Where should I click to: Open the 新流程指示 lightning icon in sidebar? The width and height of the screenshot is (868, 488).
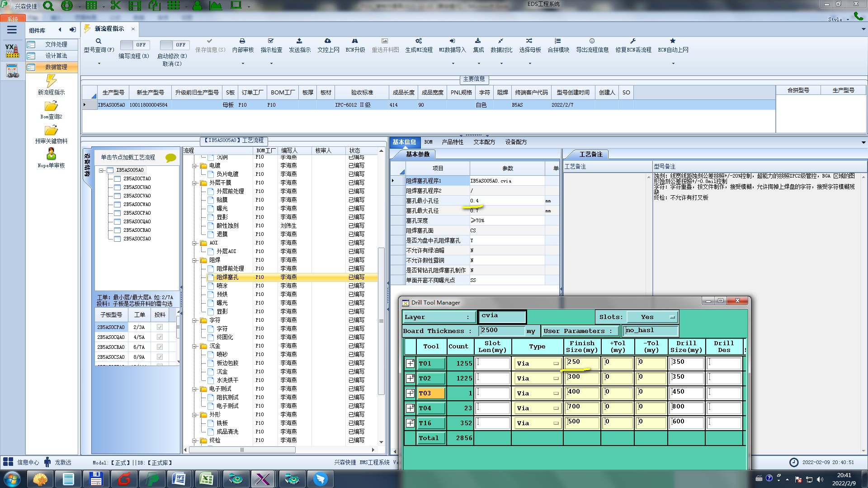51,81
